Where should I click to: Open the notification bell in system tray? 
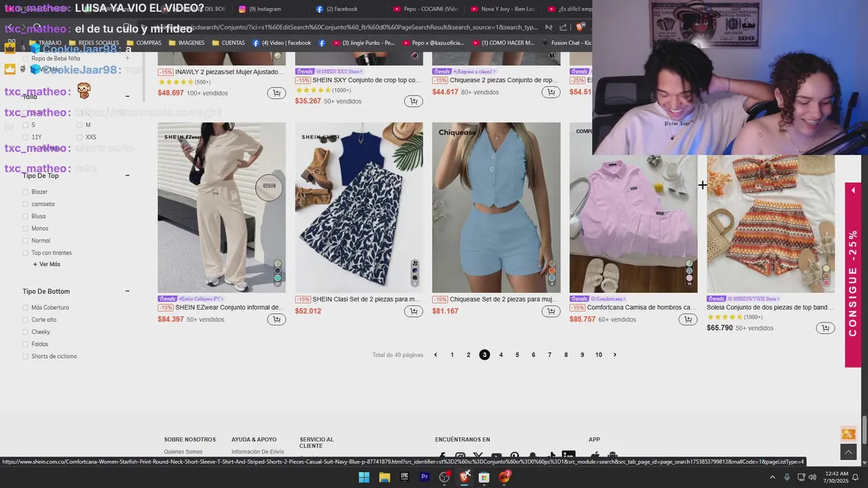(x=856, y=477)
